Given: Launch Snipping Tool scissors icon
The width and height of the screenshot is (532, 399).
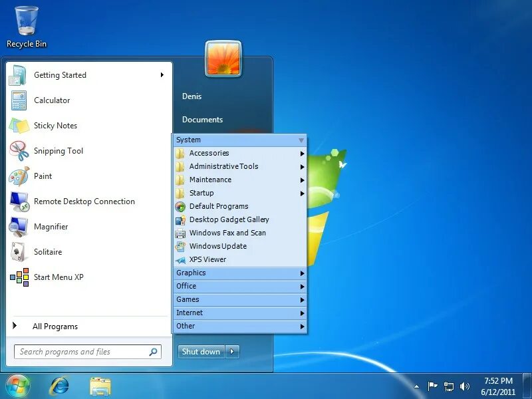Looking at the screenshot, I should [19, 151].
